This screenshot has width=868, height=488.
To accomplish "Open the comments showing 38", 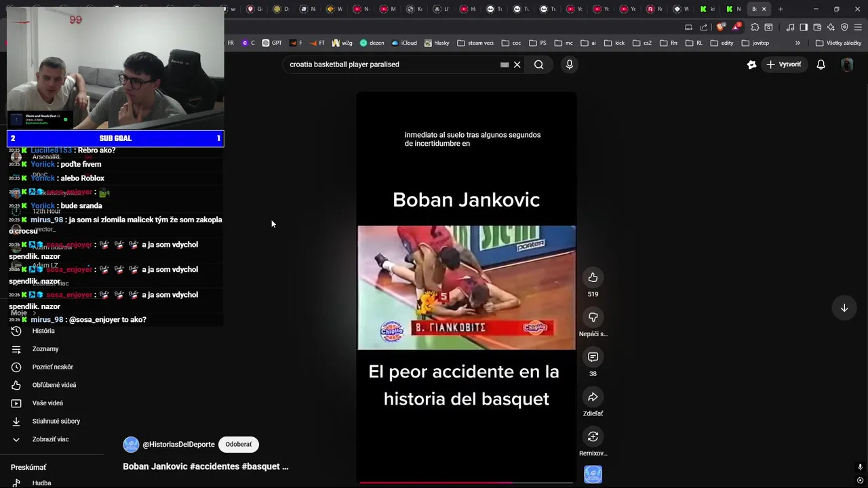I will coord(593,357).
